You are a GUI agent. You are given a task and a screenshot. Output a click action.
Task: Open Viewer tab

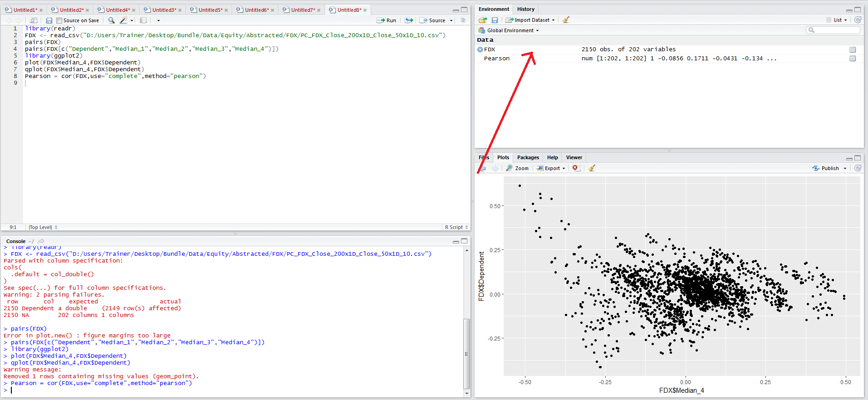[574, 157]
